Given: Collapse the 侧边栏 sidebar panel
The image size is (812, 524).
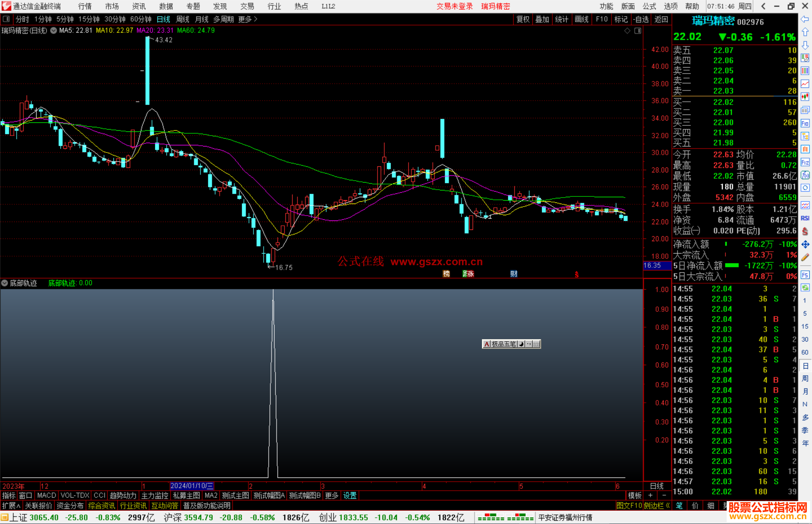Looking at the screenshot, I should (657, 506).
